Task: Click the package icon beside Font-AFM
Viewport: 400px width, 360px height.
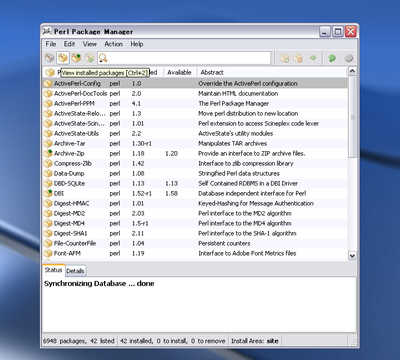Action: click(48, 253)
